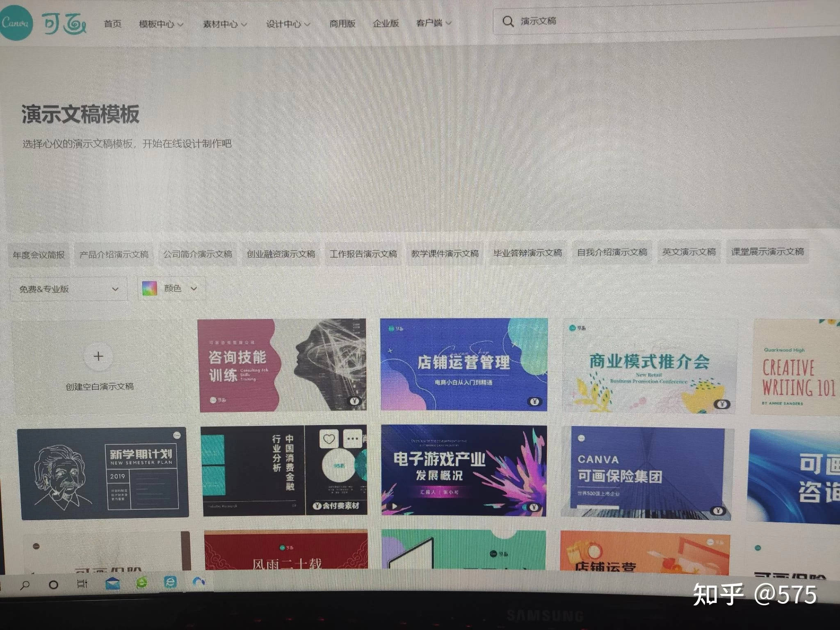Select the 毕业答辩演示文稿 category tag
Image resolution: width=840 pixels, height=630 pixels.
tap(527, 253)
